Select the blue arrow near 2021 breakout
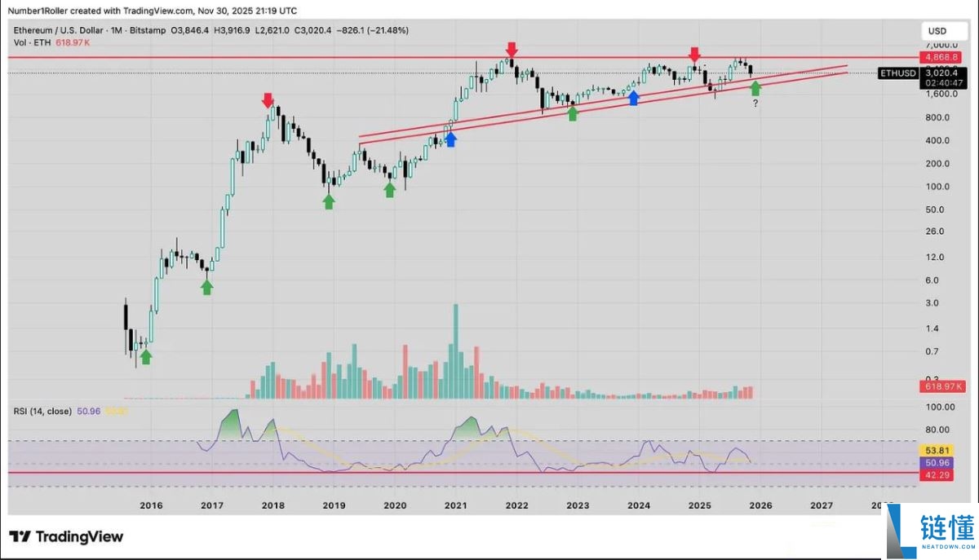 (x=450, y=139)
